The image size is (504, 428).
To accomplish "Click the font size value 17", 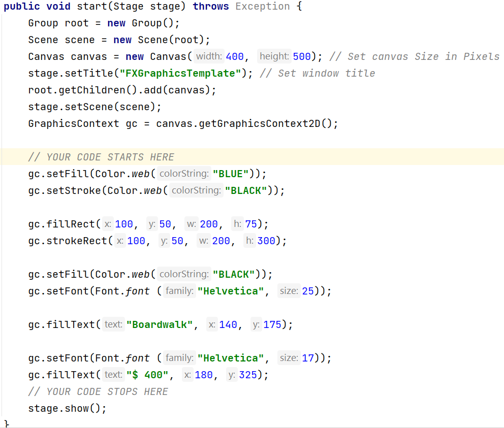I will pos(308,358).
